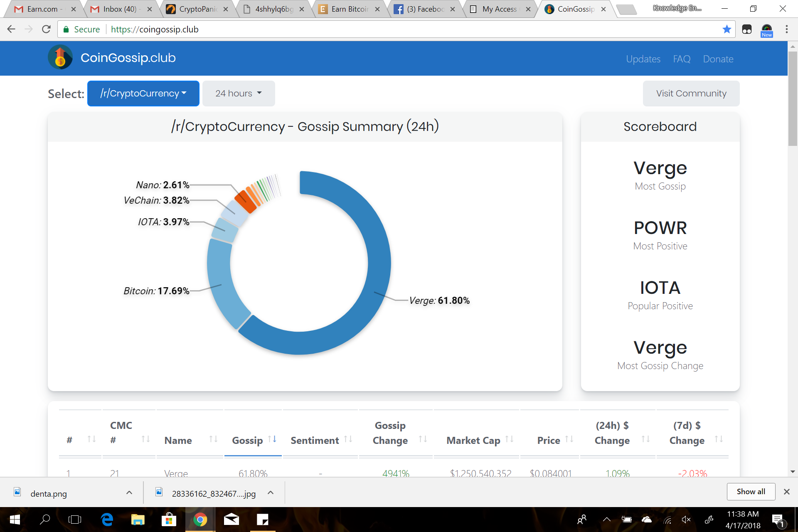Open the denta.png downloaded file
This screenshot has height=532, width=798.
coord(48,493)
